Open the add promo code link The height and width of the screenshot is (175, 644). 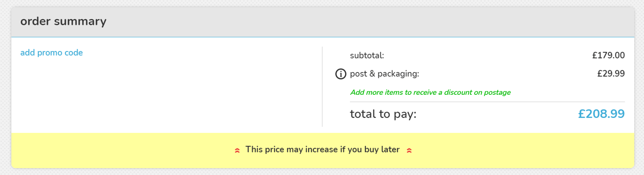point(52,53)
